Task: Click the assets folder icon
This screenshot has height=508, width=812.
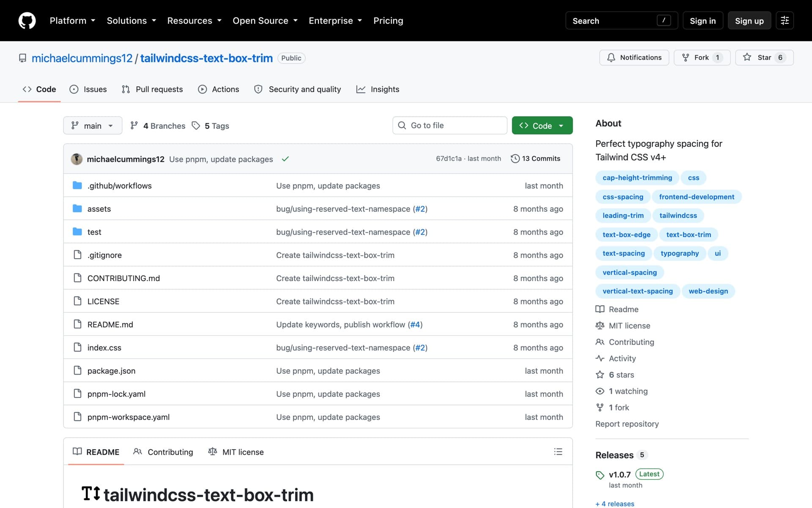Action: [77, 208]
